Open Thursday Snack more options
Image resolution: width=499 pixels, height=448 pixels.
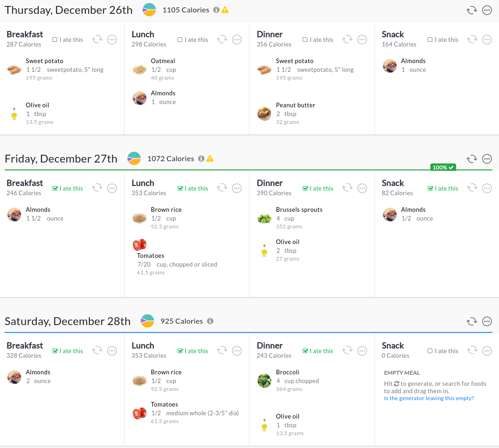pos(487,40)
